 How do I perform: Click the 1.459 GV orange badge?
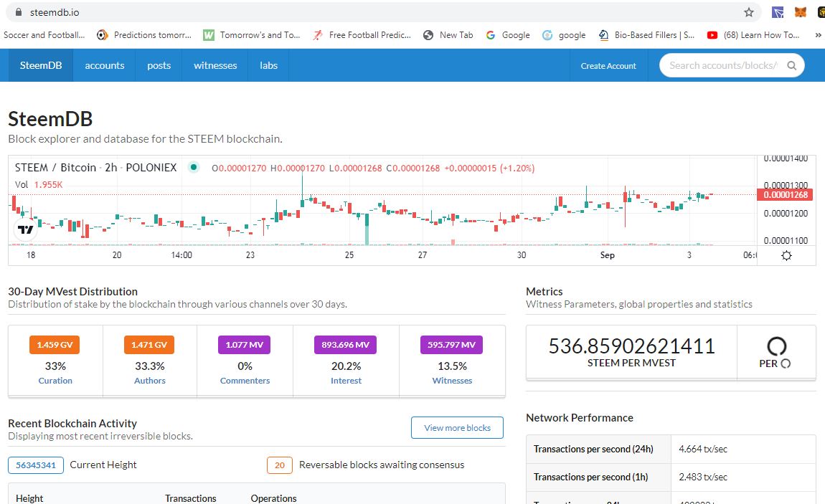click(x=55, y=345)
